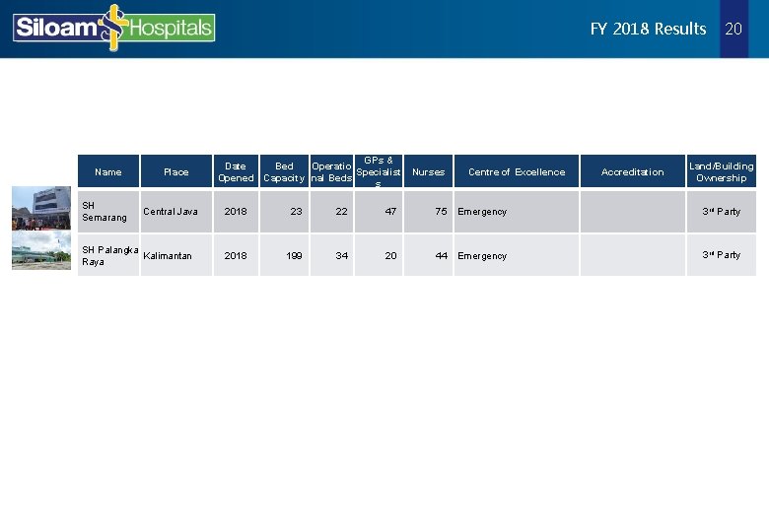Click operational beds value 34

click(x=341, y=256)
